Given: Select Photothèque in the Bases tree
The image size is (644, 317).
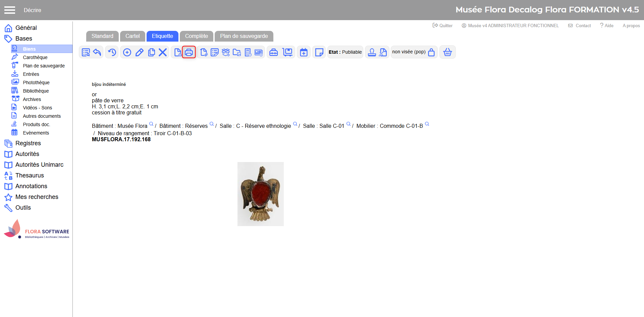Looking at the screenshot, I should (x=36, y=83).
